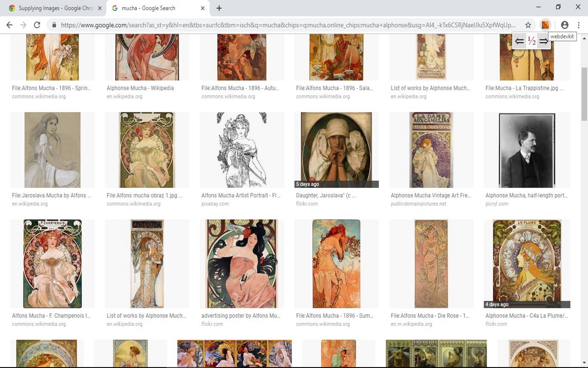Viewport: 588px width, 368px height.
Task: Open the Alphonse Mucha half-length portrait photo
Action: 527,150
